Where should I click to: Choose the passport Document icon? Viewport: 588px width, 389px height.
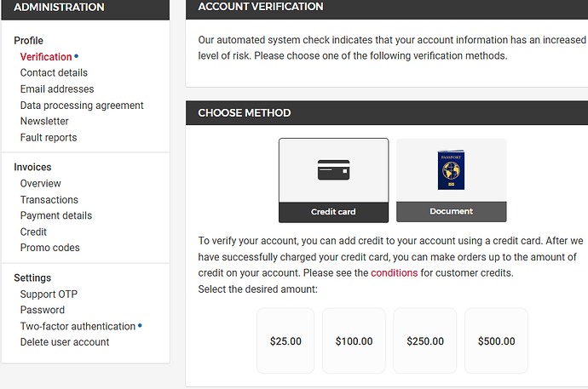point(451,170)
